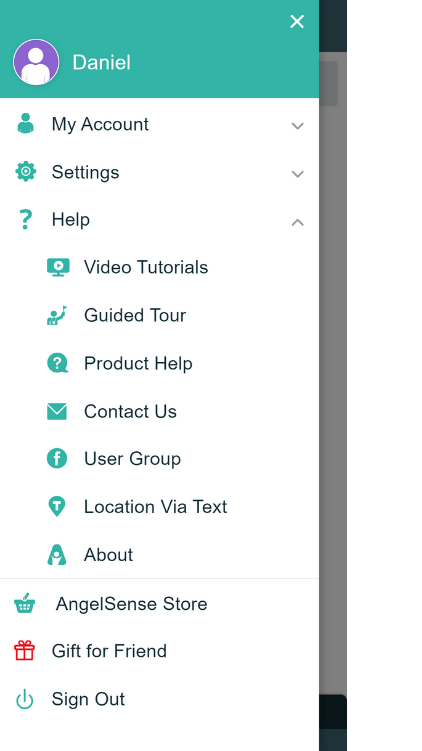Click the Contact Us envelope icon
Image resolution: width=422 pixels, height=751 pixels.
(x=57, y=411)
